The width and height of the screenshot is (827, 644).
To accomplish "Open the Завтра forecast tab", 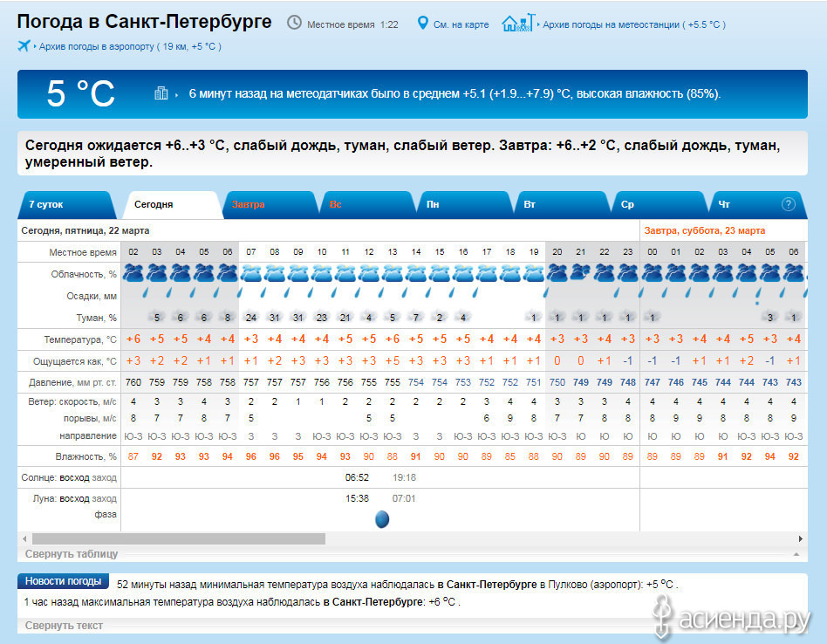I will coord(249,204).
